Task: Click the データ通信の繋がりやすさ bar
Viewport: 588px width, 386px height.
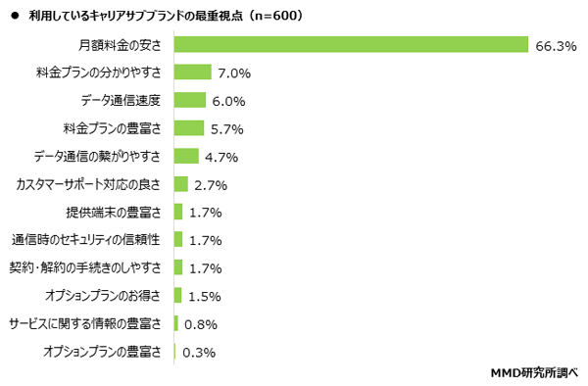Action: click(186, 156)
